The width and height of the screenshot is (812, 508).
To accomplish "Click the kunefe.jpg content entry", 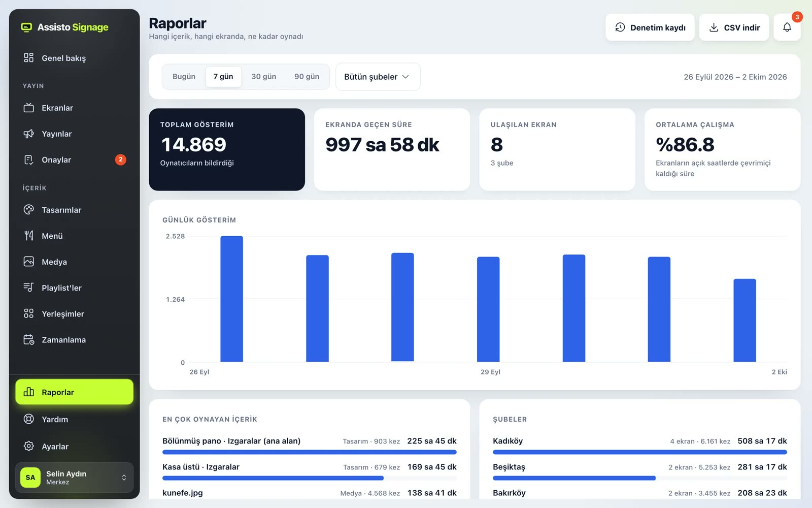I will [310, 493].
